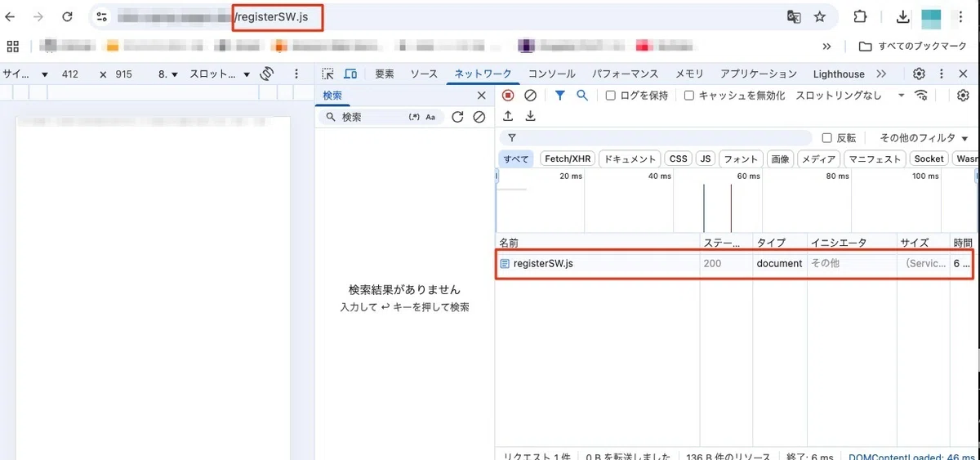Open the browser downloads icon
This screenshot has width=980, height=460.
pos(902,16)
